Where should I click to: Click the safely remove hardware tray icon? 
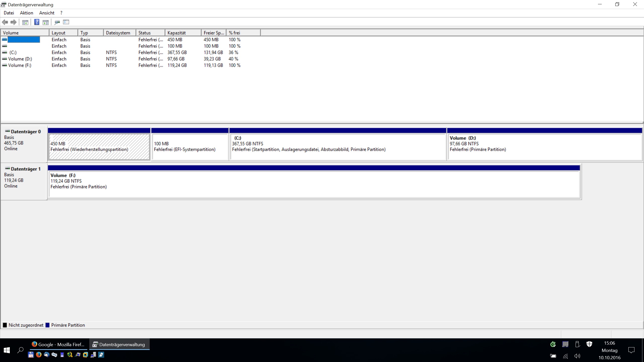pos(577,344)
